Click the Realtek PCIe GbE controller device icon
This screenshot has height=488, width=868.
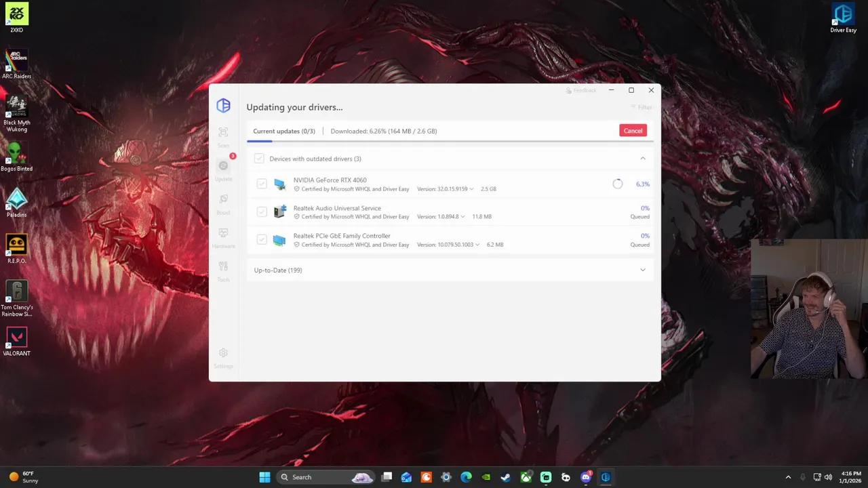click(279, 240)
